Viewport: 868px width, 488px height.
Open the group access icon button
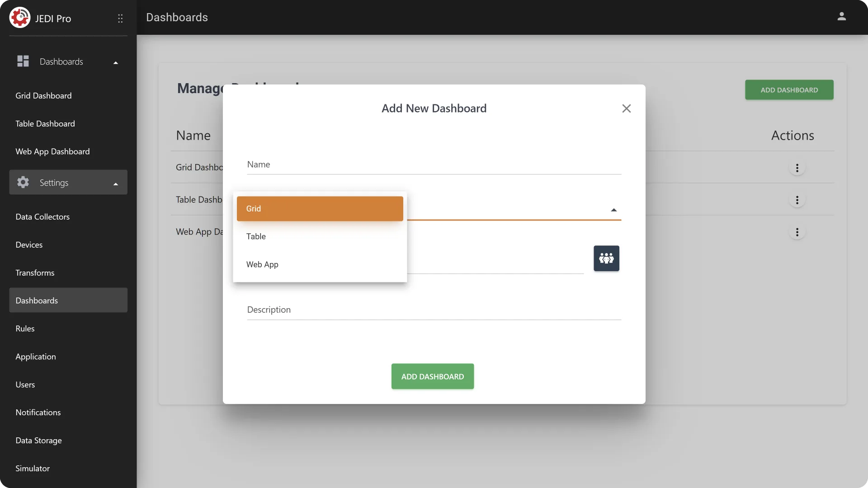[606, 258]
